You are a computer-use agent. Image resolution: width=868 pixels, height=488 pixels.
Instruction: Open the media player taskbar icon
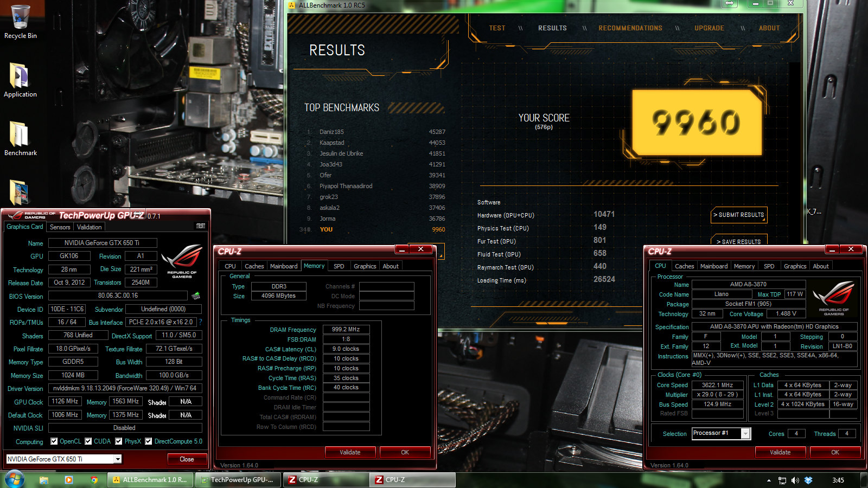click(x=68, y=480)
